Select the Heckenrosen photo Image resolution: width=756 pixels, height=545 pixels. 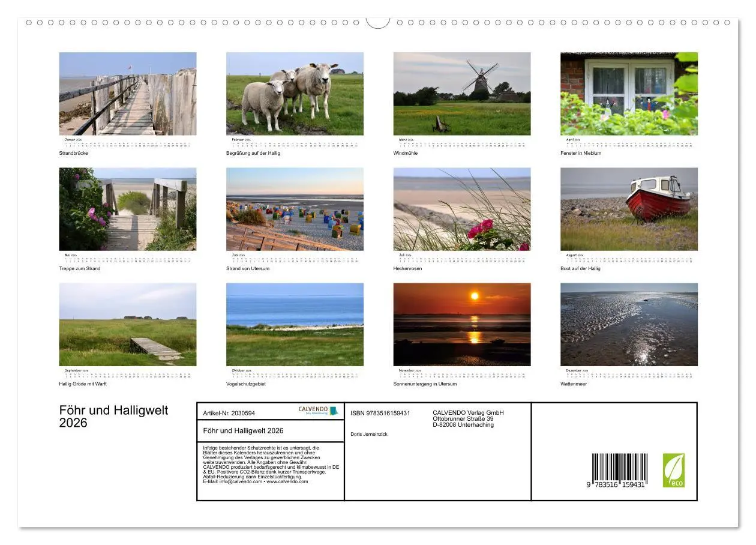462,209
